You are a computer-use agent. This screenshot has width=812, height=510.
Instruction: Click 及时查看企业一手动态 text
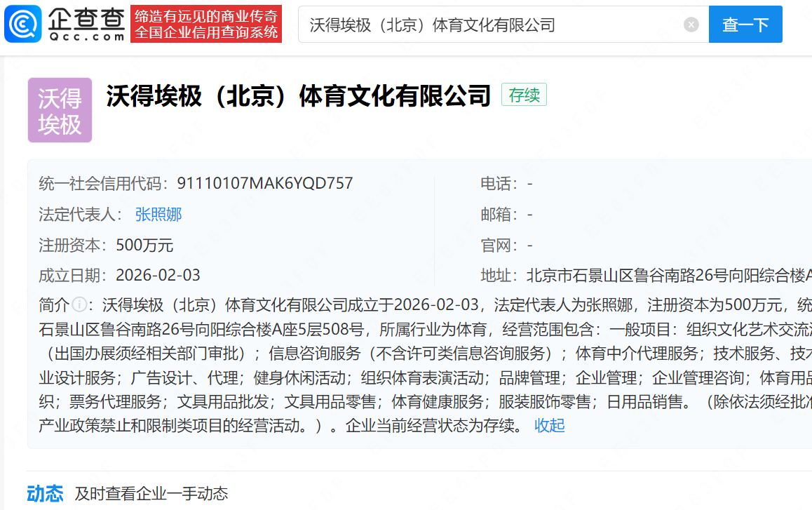pyautogui.click(x=149, y=494)
